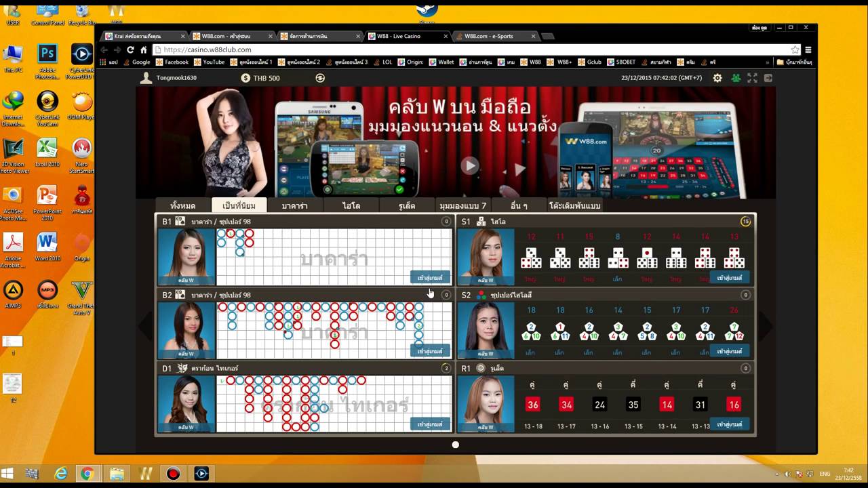Click the left arrow beside the table list

pos(145,326)
